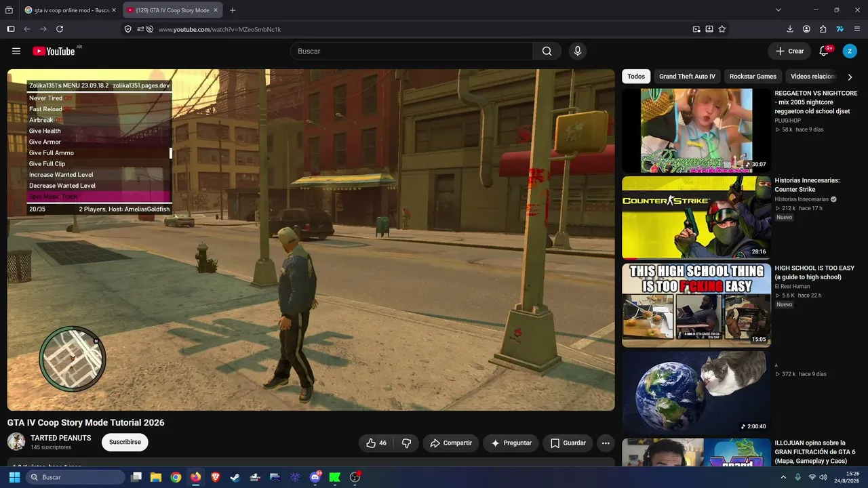Subscribe with the Suscribirse button

(125, 443)
